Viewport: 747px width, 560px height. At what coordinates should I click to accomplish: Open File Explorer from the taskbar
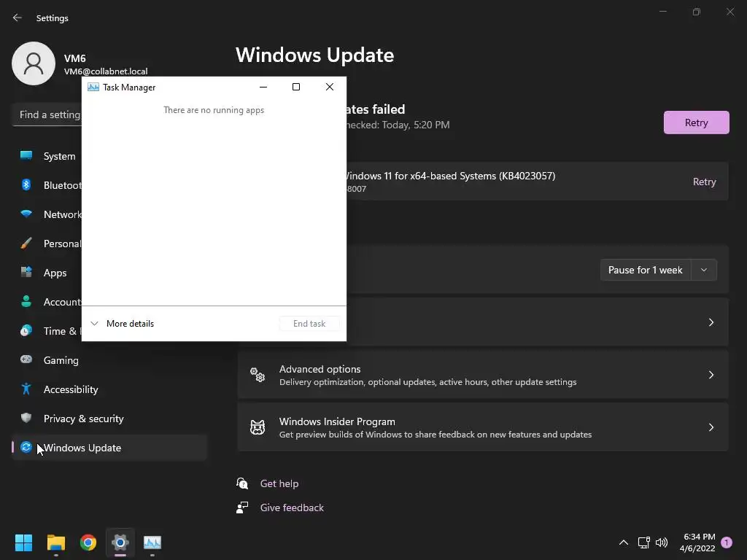point(56,542)
